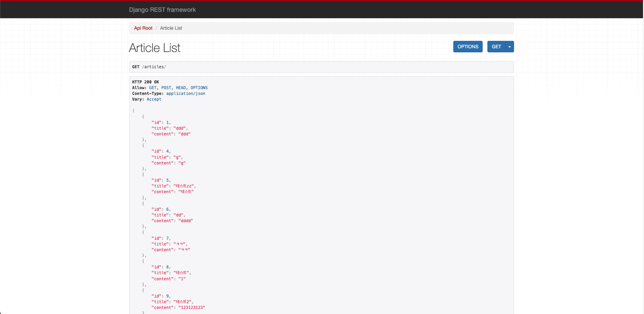The height and width of the screenshot is (314, 644).
Task: Click the "title": "테스트2" line
Action: [172, 302]
